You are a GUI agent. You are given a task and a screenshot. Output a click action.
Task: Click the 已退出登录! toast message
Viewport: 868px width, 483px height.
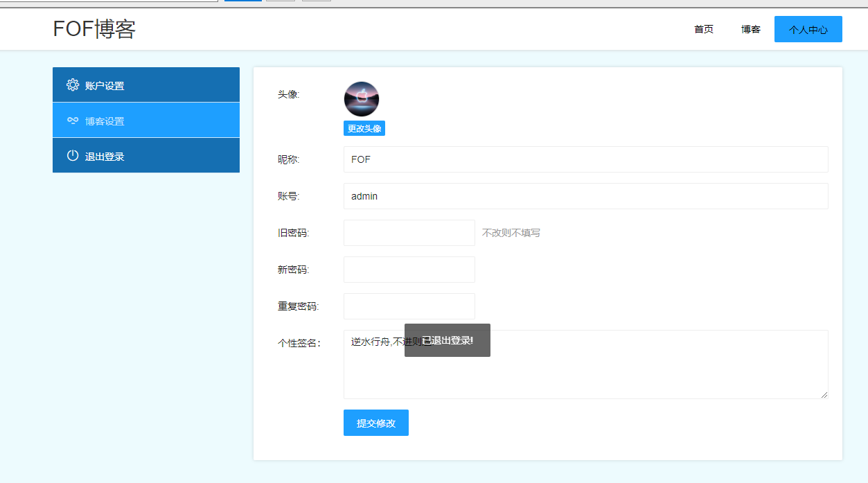448,340
